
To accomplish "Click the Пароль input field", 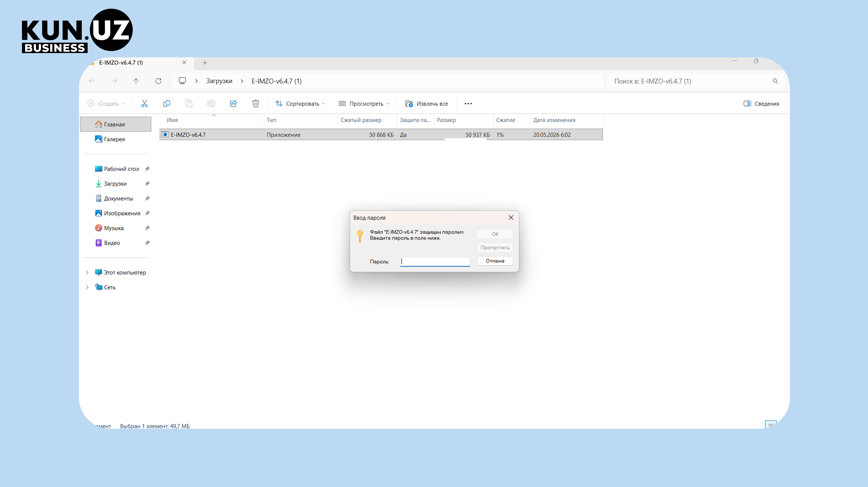I will 435,261.
